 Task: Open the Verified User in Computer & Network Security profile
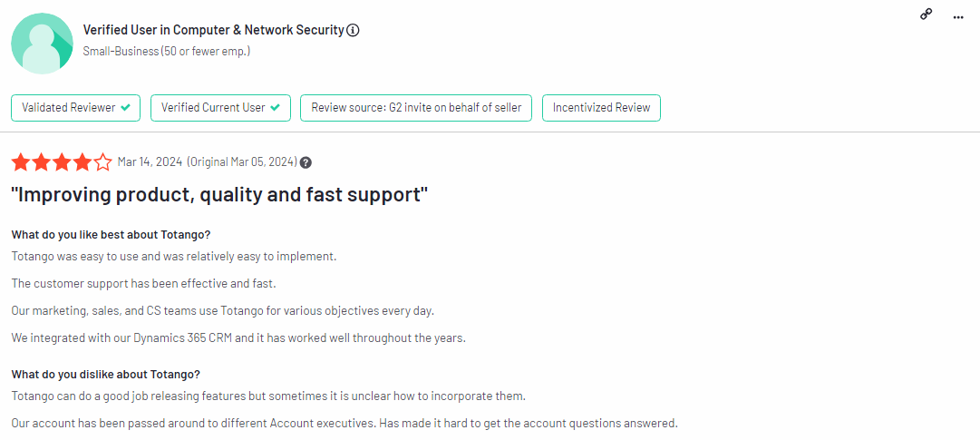(213, 30)
